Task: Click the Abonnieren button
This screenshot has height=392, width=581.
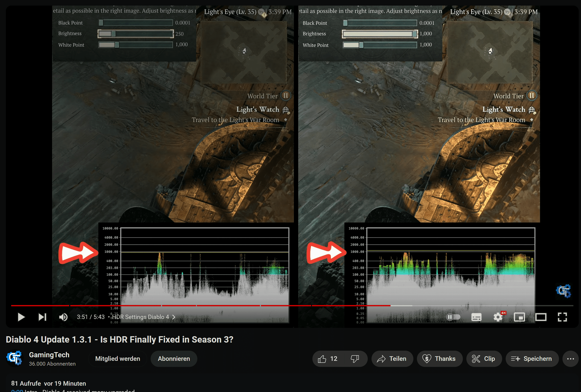Action: [174, 359]
